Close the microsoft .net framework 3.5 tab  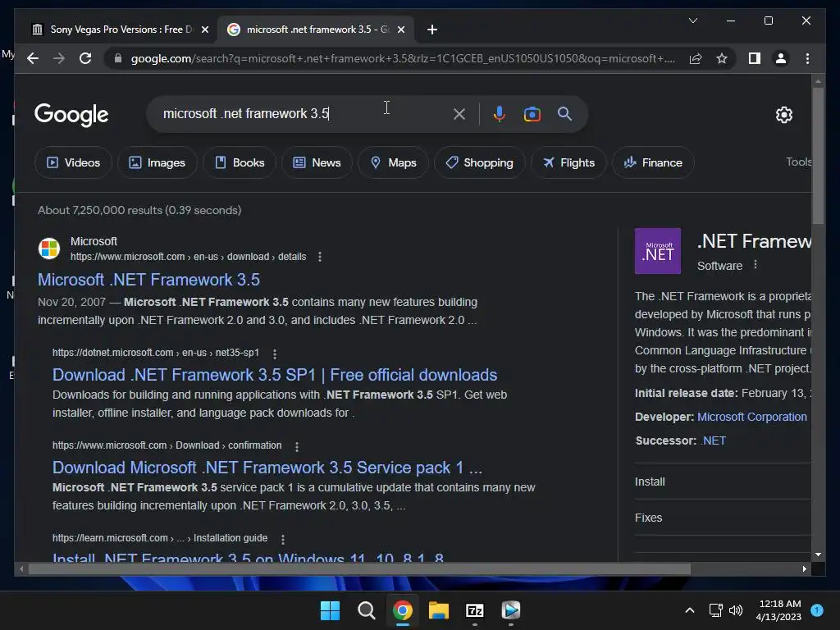pyautogui.click(x=400, y=30)
